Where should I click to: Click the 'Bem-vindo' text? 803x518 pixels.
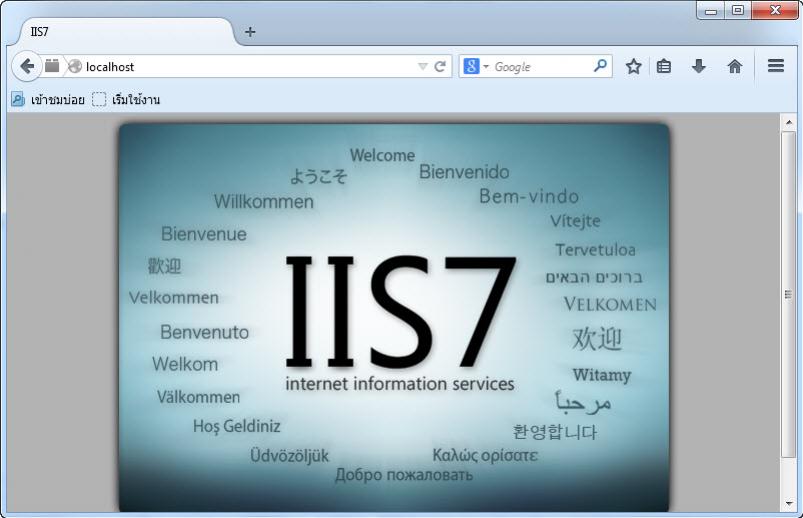coord(529,196)
